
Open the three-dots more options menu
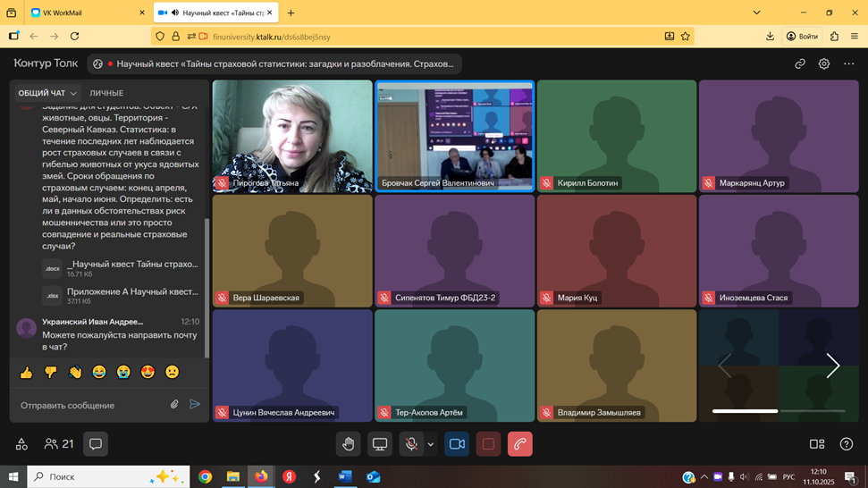[x=848, y=64]
